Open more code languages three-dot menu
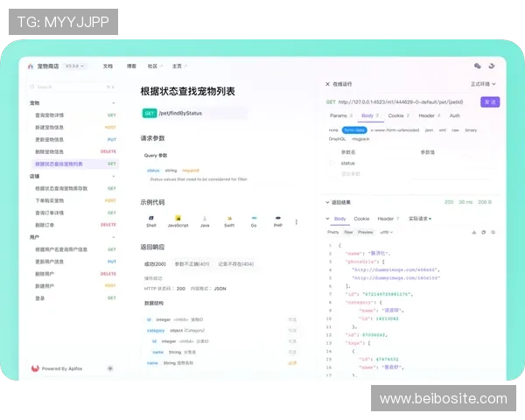This screenshot has height=420, width=525. 297,221
